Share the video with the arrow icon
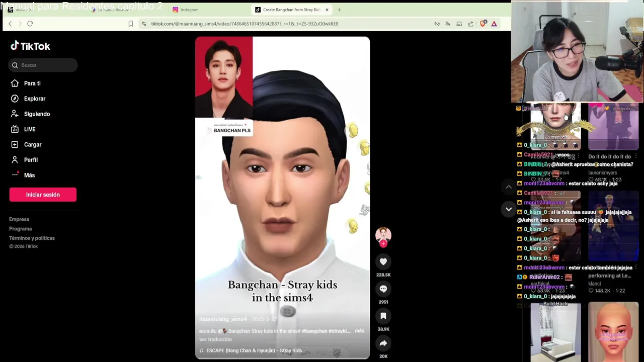Viewport: 644px width, 362px height. [383, 343]
